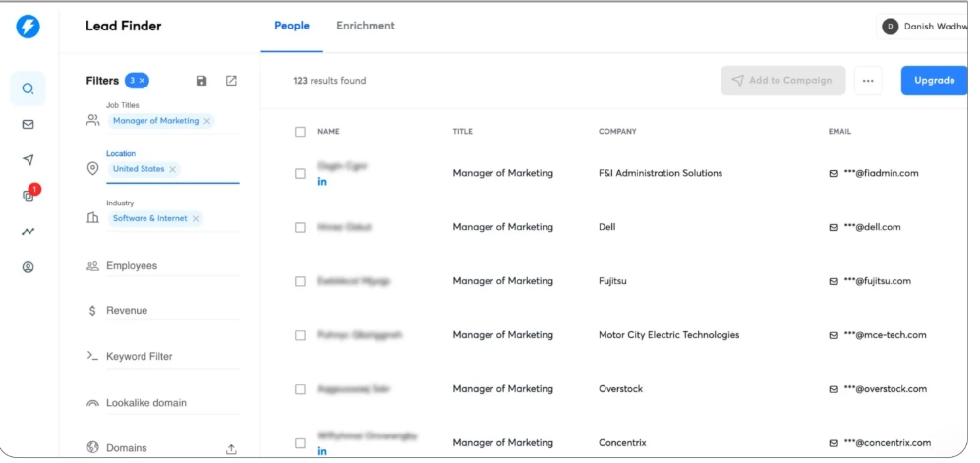Check the Overstock row checkbox
The height and width of the screenshot is (463, 980).
[x=300, y=389]
